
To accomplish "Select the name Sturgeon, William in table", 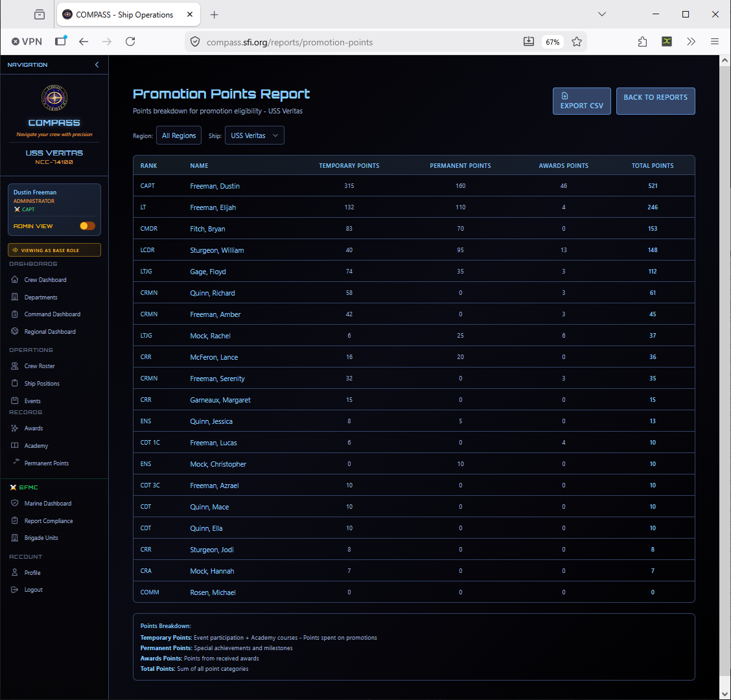I will (x=217, y=250).
